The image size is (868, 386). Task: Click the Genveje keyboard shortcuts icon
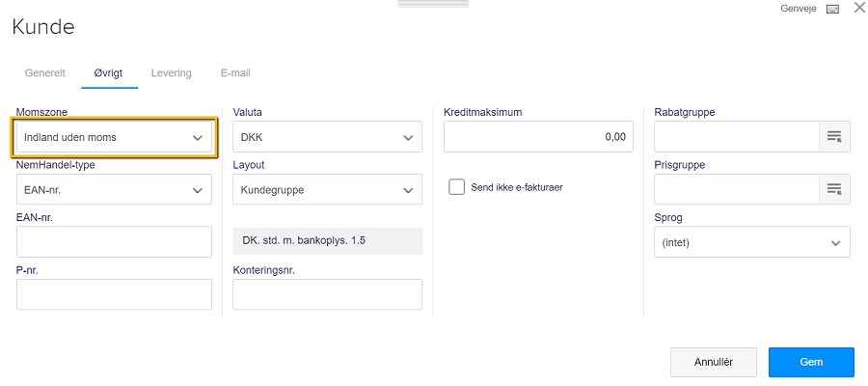[832, 9]
